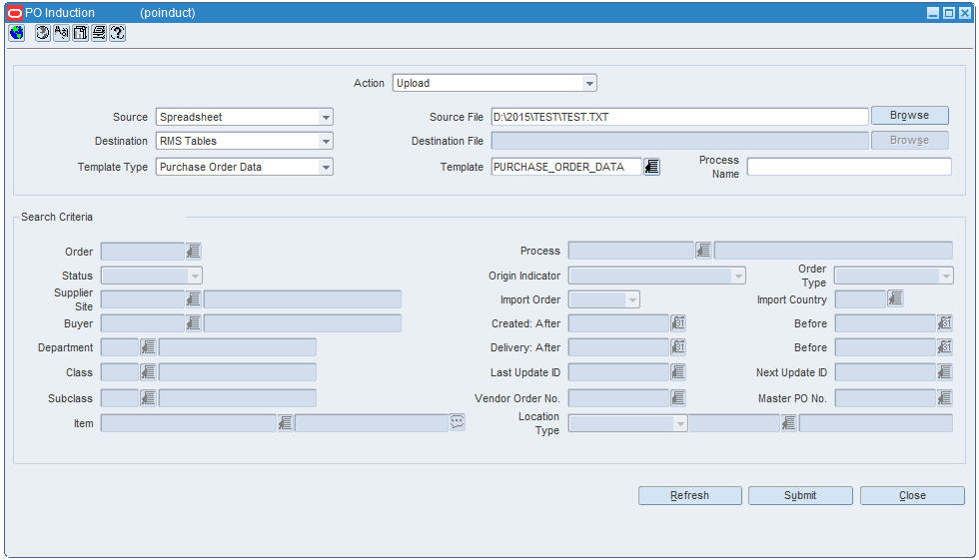The width and height of the screenshot is (979, 560).
Task: Open the Import Country lookup icon
Action: [895, 298]
